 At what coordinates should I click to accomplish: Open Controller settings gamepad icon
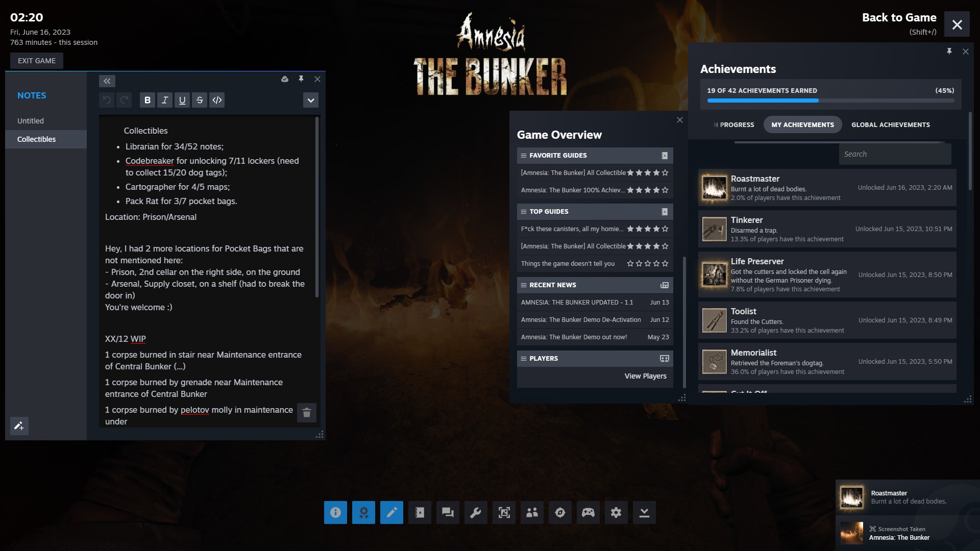[x=588, y=512]
